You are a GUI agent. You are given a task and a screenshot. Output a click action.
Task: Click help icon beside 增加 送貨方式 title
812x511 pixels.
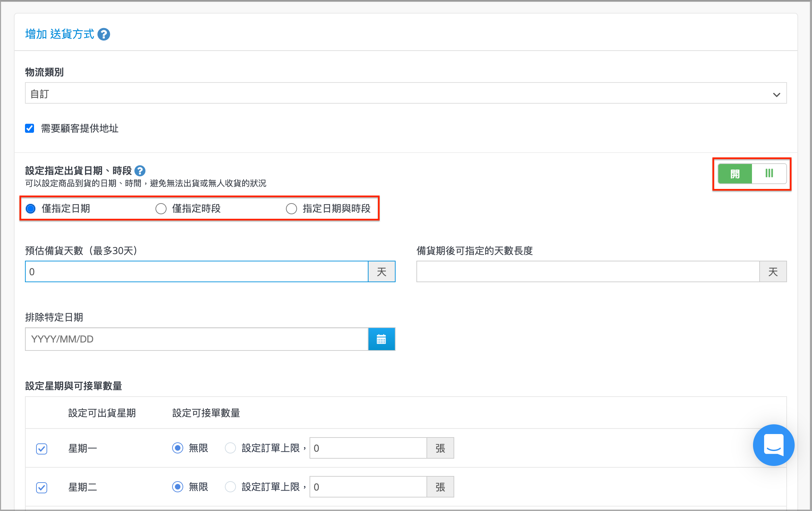104,34
